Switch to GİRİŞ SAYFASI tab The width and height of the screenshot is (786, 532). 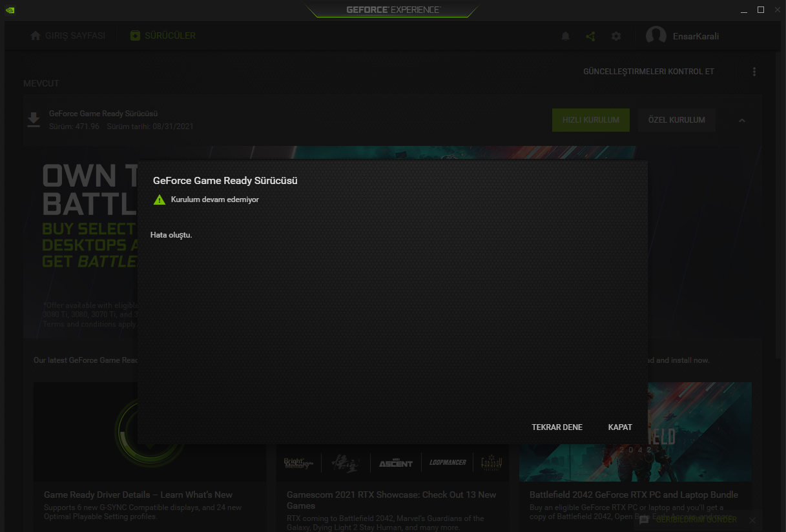68,36
